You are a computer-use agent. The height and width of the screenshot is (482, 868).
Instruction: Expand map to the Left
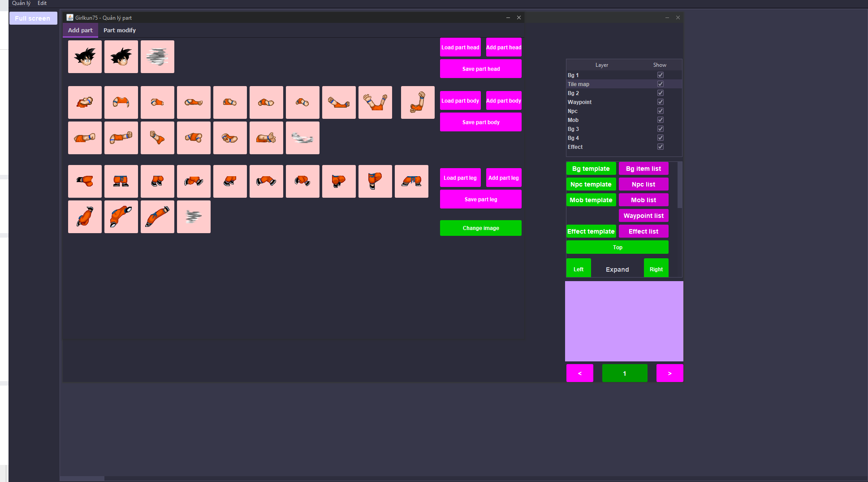click(579, 269)
